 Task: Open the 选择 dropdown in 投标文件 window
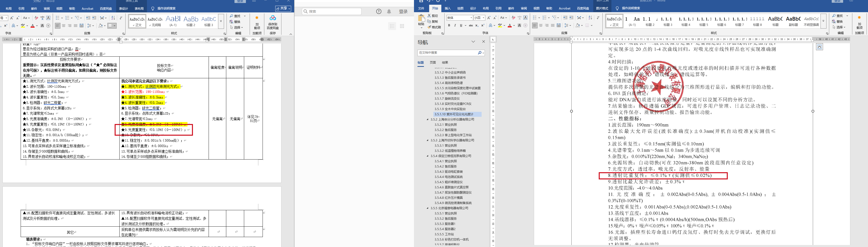[839, 27]
